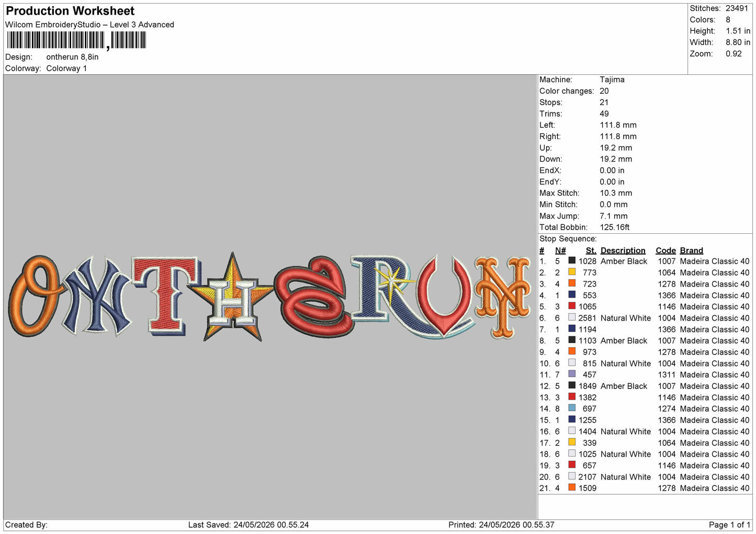The height and width of the screenshot is (534, 756).
Task: Click the Code column header
Action: click(665, 251)
